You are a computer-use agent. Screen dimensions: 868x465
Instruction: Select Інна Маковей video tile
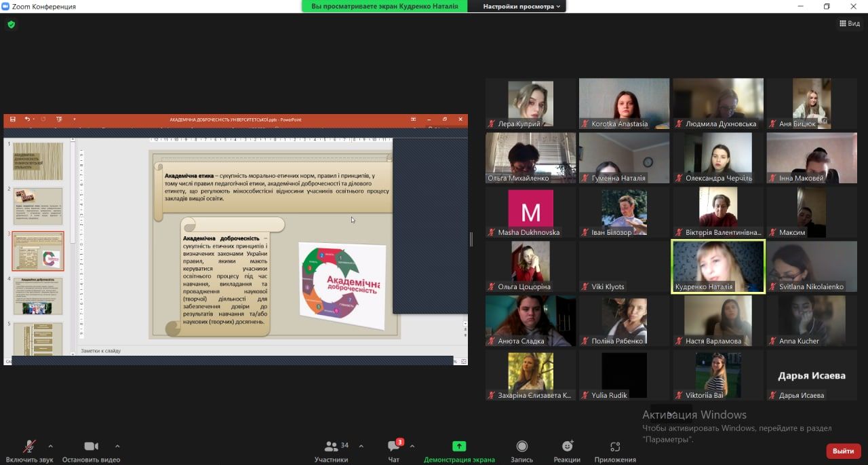point(812,157)
